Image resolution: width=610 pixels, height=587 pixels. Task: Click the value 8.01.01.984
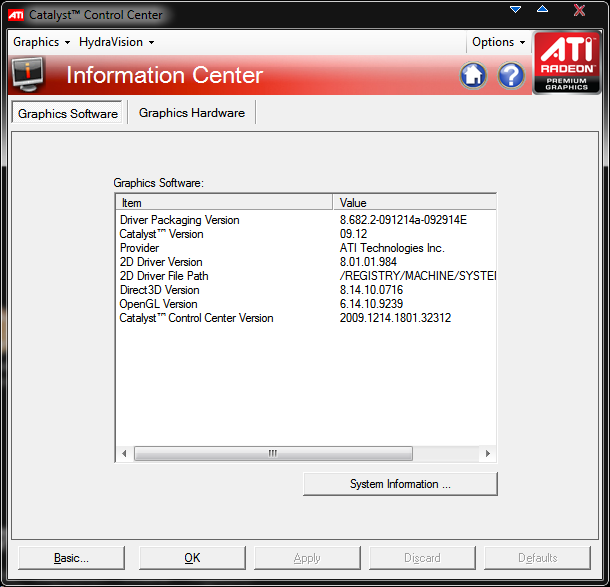[x=368, y=262]
